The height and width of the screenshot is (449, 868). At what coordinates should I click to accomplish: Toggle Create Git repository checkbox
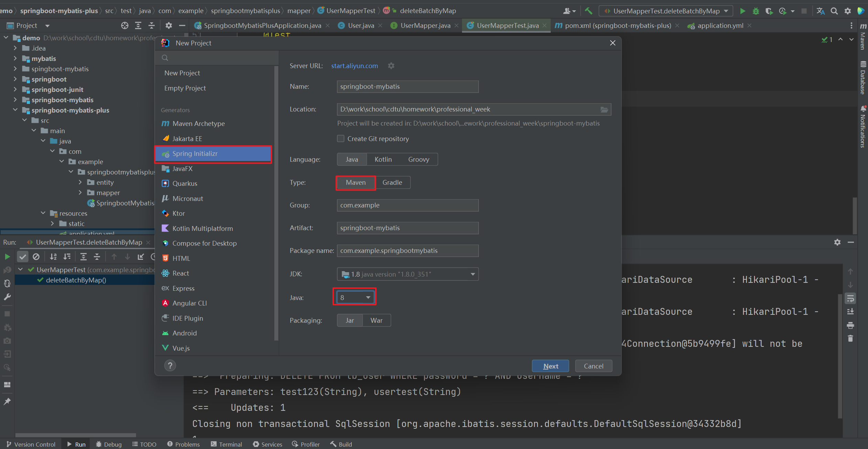click(341, 139)
